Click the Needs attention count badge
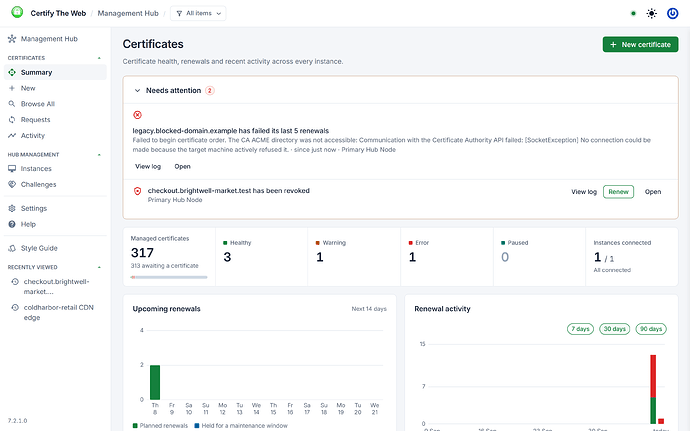The width and height of the screenshot is (690, 431). point(210,91)
